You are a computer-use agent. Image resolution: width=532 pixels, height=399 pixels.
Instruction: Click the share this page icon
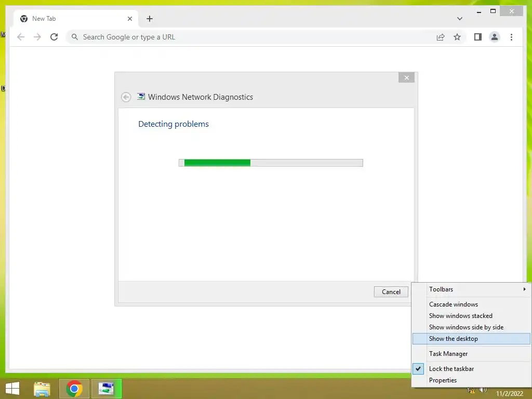pyautogui.click(x=441, y=37)
